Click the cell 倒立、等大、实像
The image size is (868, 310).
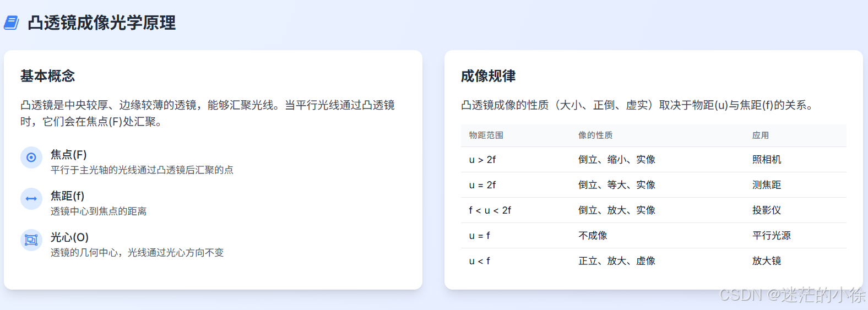click(617, 185)
